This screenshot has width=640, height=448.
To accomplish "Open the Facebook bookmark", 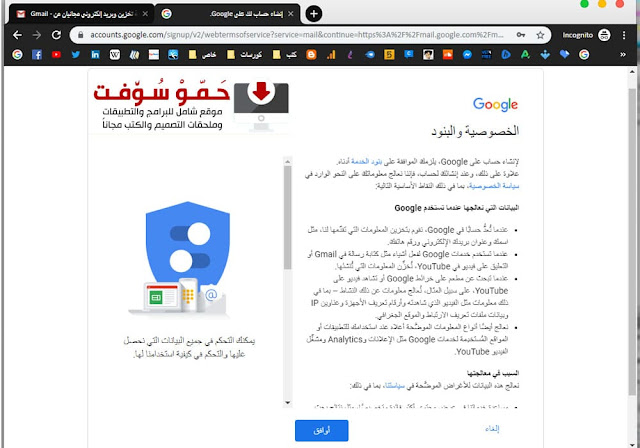I will 37,54.
